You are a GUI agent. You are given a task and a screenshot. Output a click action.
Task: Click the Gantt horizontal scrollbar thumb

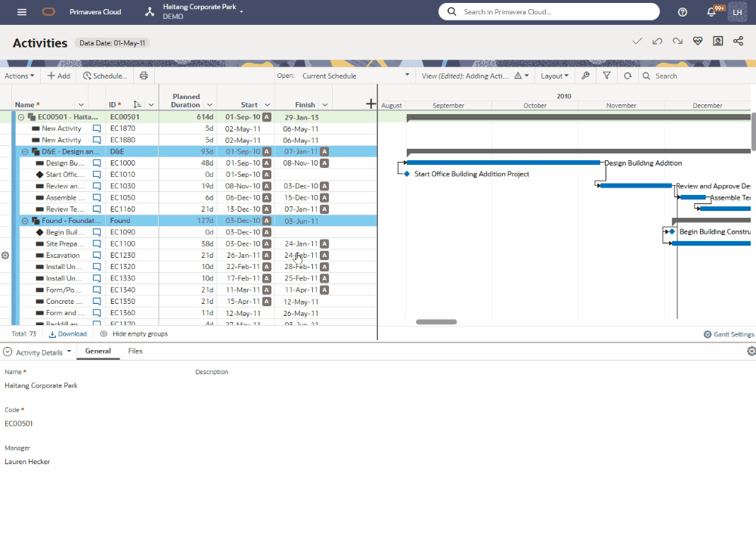click(436, 322)
